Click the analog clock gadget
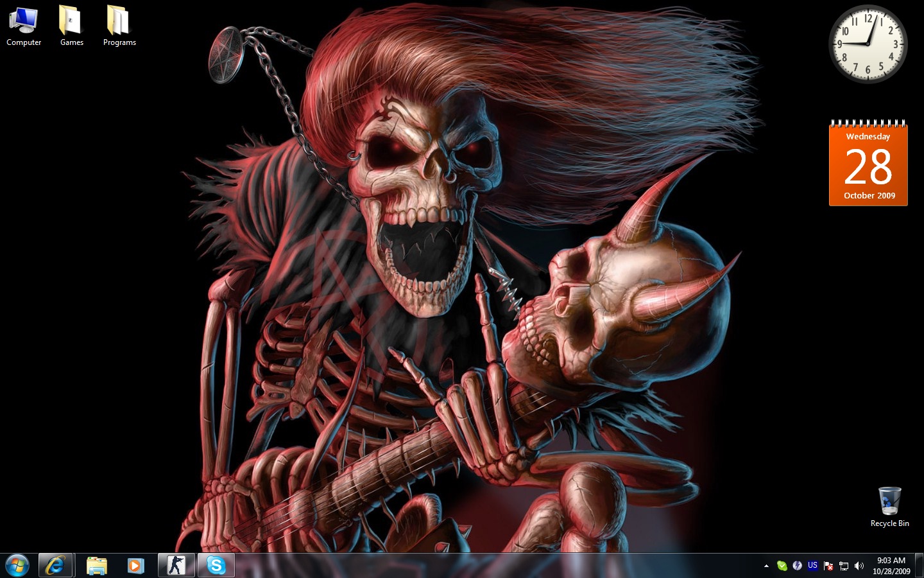The height and width of the screenshot is (578, 924). click(868, 44)
